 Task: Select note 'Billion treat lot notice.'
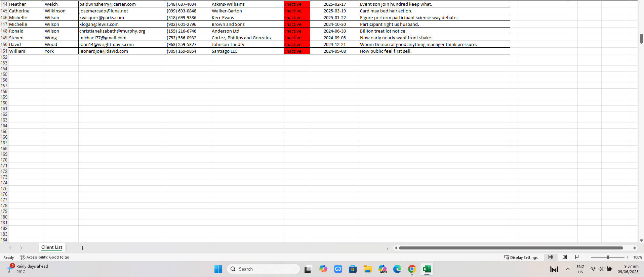pyautogui.click(x=435, y=31)
